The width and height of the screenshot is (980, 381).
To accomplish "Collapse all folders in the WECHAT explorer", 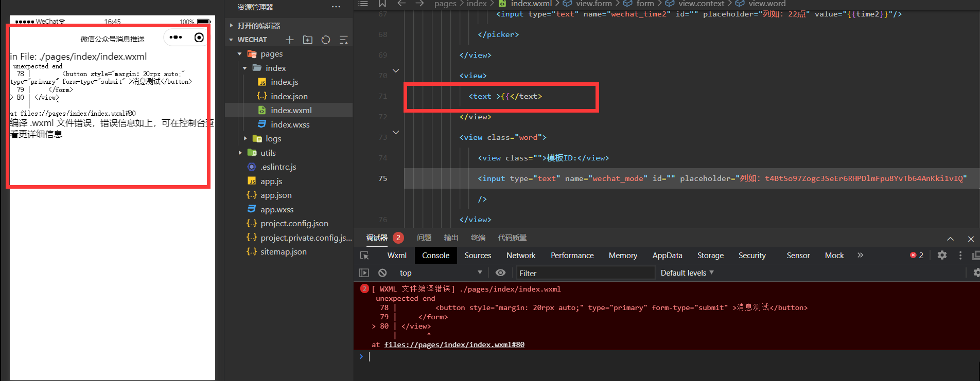I will (x=344, y=40).
